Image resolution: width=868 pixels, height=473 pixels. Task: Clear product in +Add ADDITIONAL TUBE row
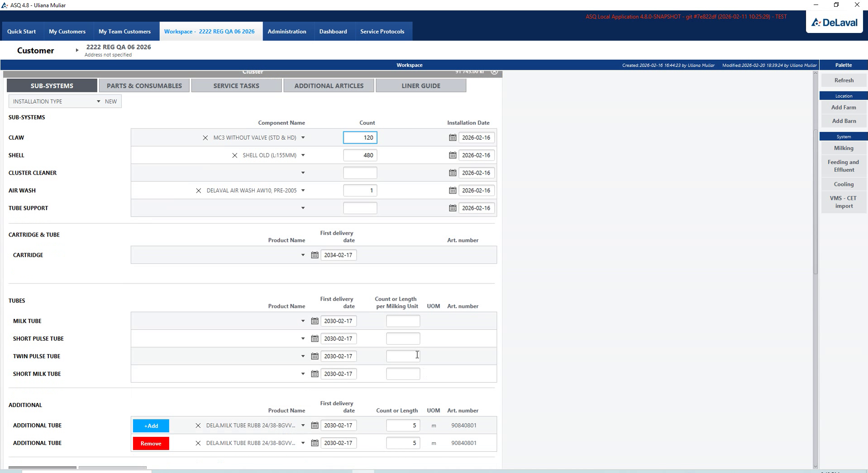click(x=198, y=426)
